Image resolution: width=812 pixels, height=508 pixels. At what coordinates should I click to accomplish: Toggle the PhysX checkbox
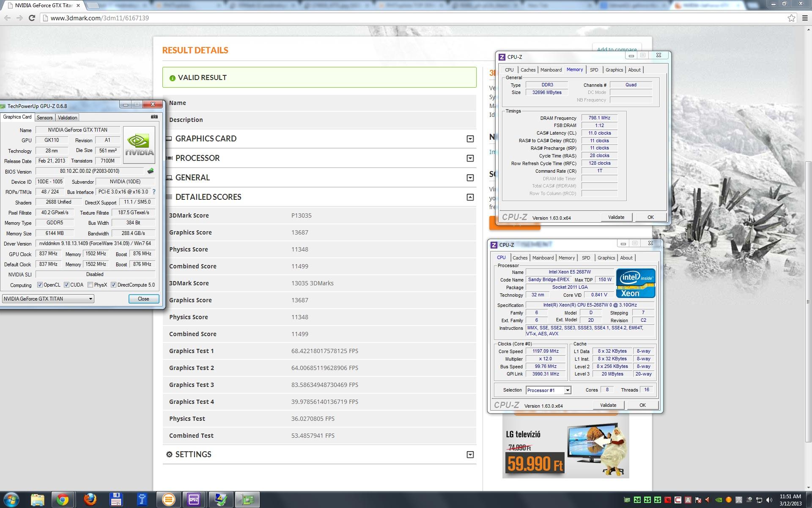[91, 285]
